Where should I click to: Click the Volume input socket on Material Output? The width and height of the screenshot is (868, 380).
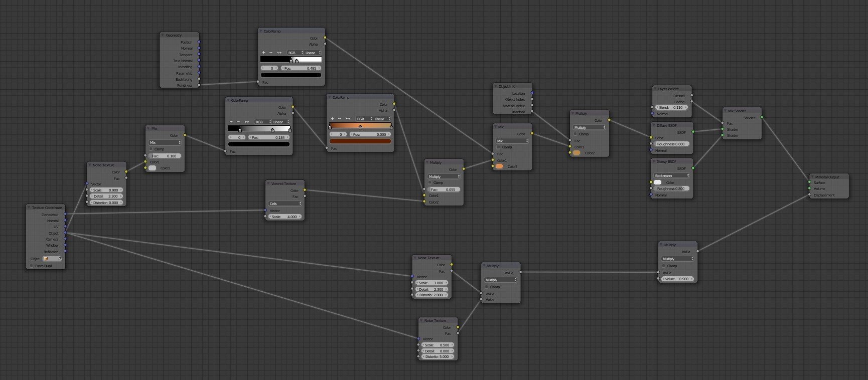809,188
